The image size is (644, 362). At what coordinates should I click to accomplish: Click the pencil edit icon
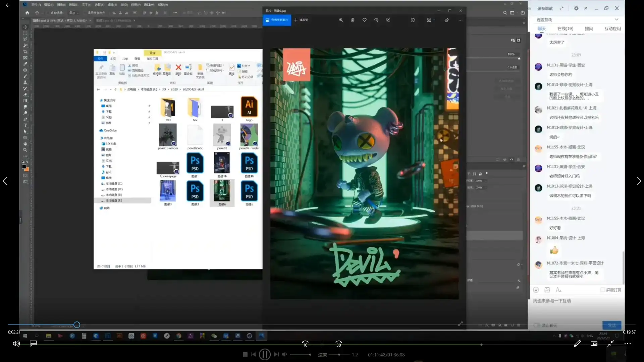coord(577,344)
